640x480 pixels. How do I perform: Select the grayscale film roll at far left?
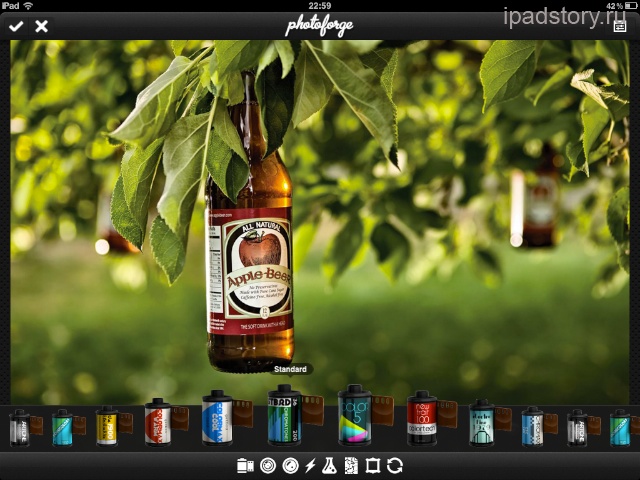tap(25, 428)
